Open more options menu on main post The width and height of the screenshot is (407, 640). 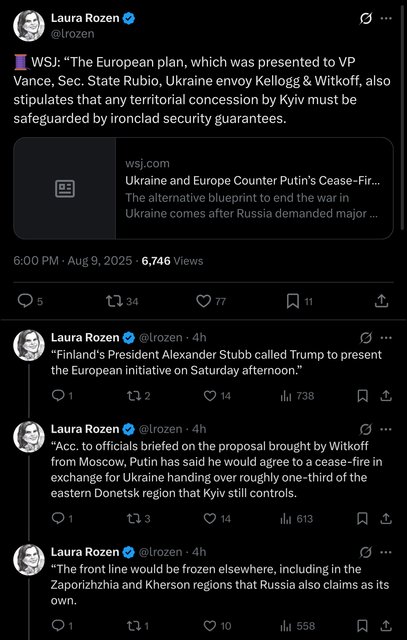(386, 19)
